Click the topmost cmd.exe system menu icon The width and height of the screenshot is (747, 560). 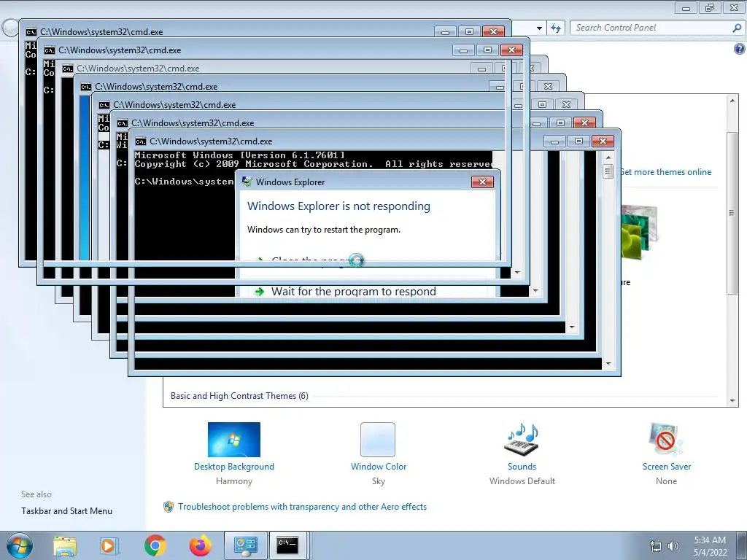[x=31, y=32]
